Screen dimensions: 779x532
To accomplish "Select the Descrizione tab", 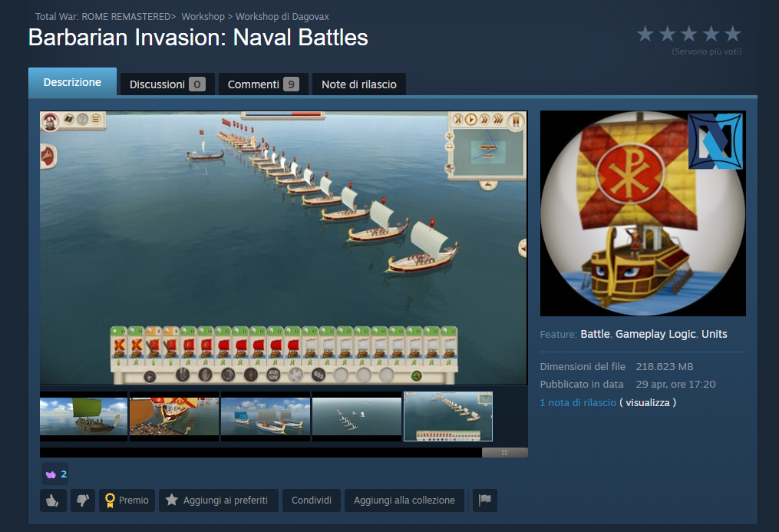I will pos(73,82).
